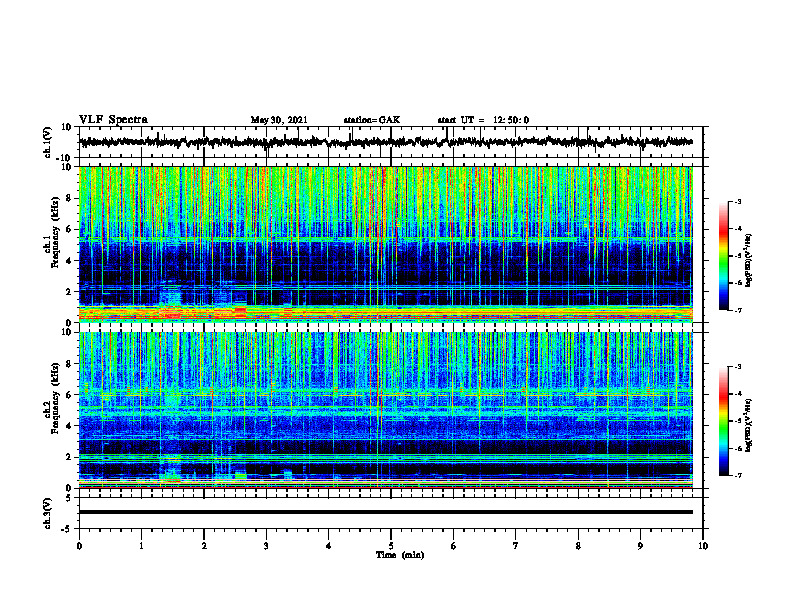The height and width of the screenshot is (612, 792).
Task: Click inside the ch.2 frequency spectrogram
Action: click(386, 410)
